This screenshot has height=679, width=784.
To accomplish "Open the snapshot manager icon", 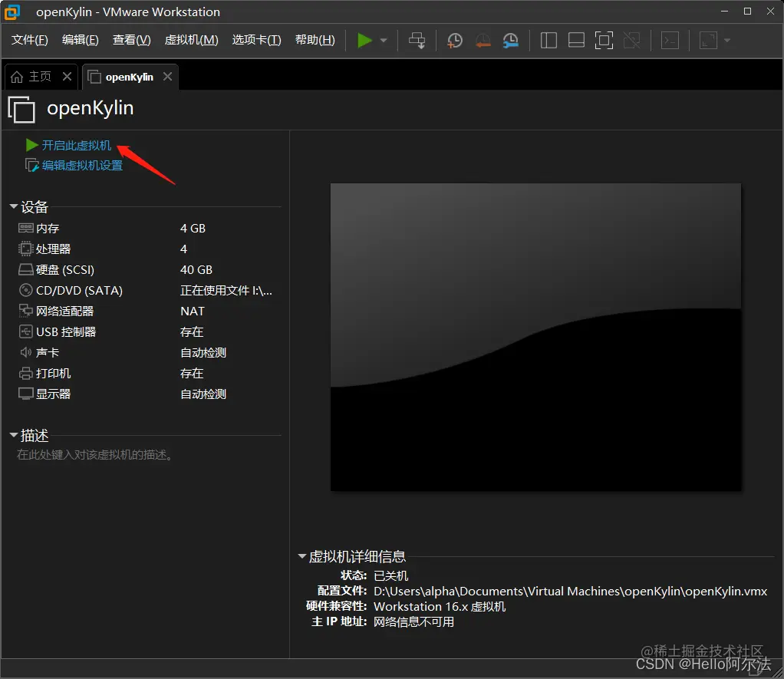I will [510, 41].
